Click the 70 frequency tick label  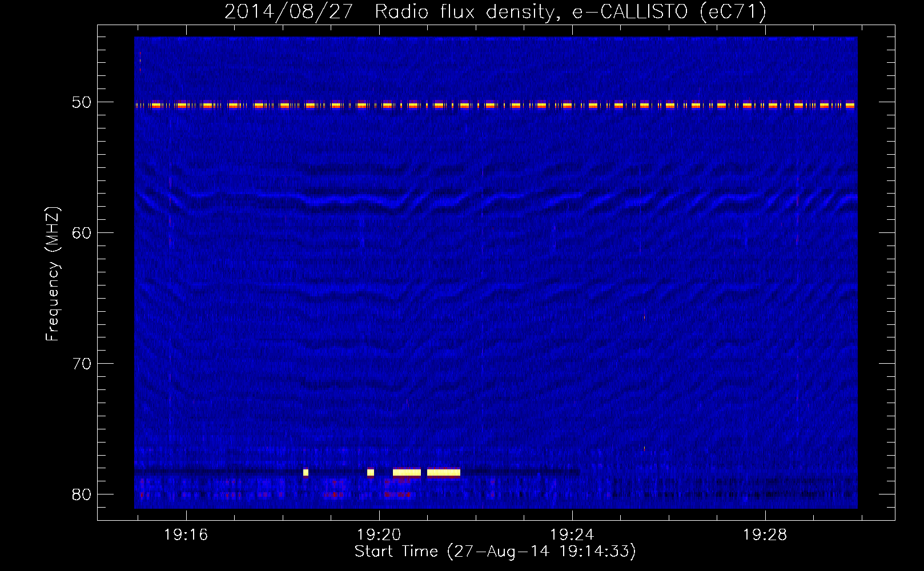click(81, 364)
